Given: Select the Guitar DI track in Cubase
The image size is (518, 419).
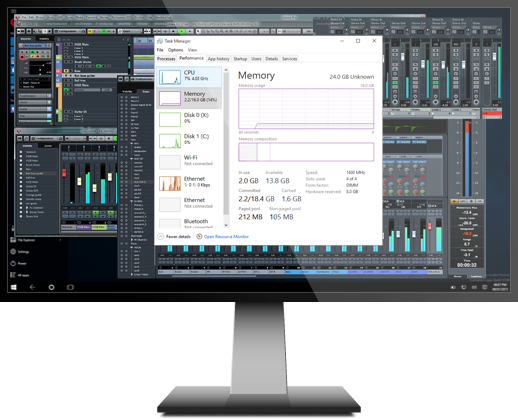Looking at the screenshot, I should click(x=80, y=112).
